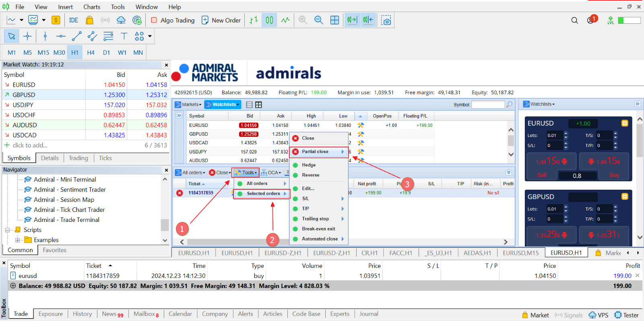Click the tile windows grid icon
This screenshot has width=644, height=321.
pyautogui.click(x=334, y=20)
